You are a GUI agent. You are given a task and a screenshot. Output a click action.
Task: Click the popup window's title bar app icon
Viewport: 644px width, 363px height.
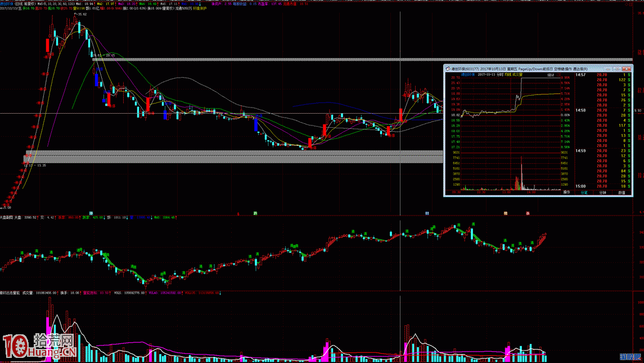pos(448,69)
